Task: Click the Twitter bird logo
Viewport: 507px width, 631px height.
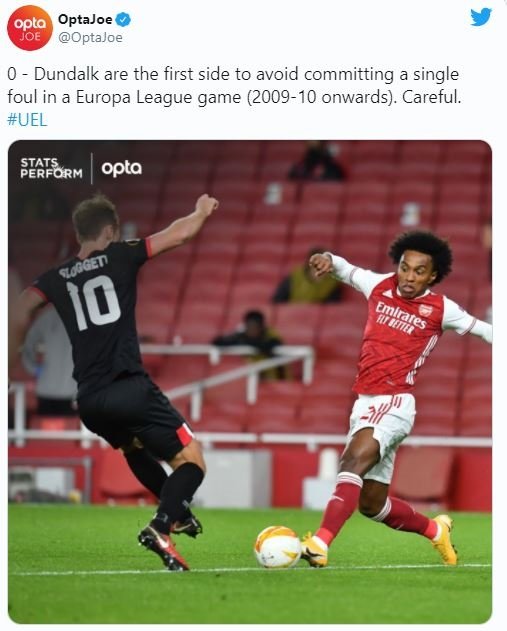Action: click(x=481, y=17)
